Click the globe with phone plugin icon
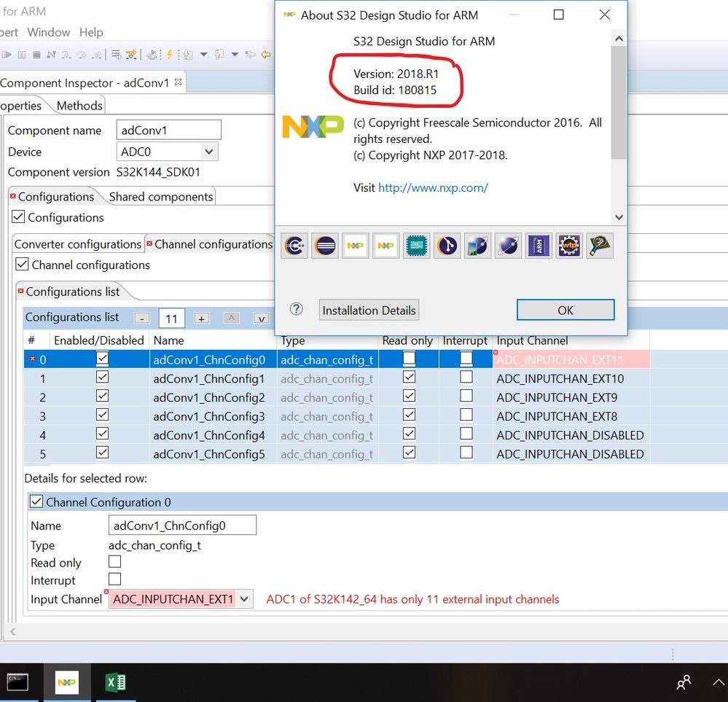Image resolution: width=728 pixels, height=702 pixels. pos(477,246)
